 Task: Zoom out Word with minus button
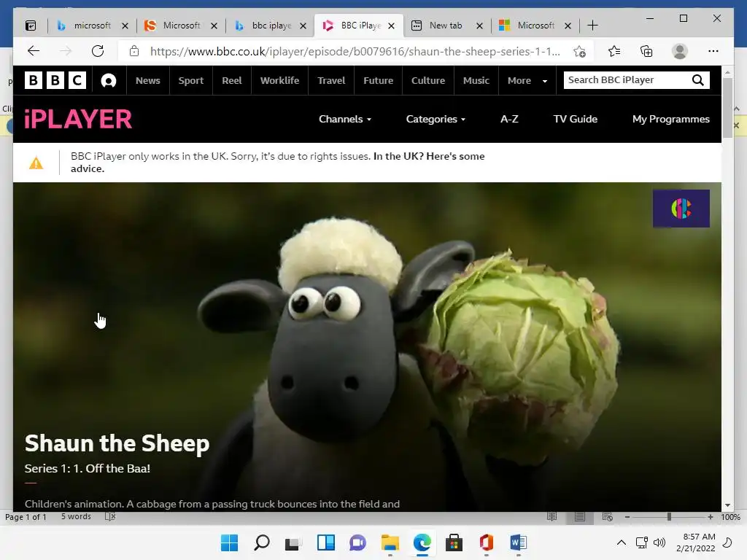(x=627, y=517)
